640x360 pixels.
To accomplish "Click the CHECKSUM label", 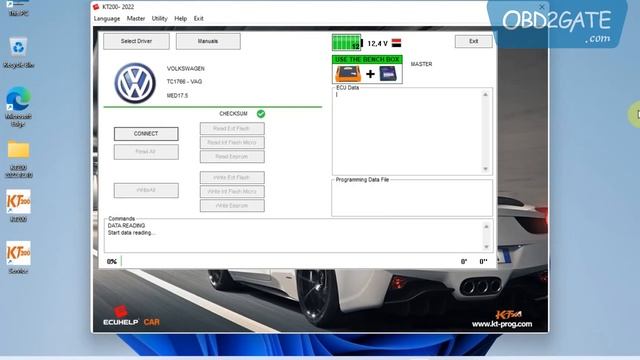I will click(233, 114).
